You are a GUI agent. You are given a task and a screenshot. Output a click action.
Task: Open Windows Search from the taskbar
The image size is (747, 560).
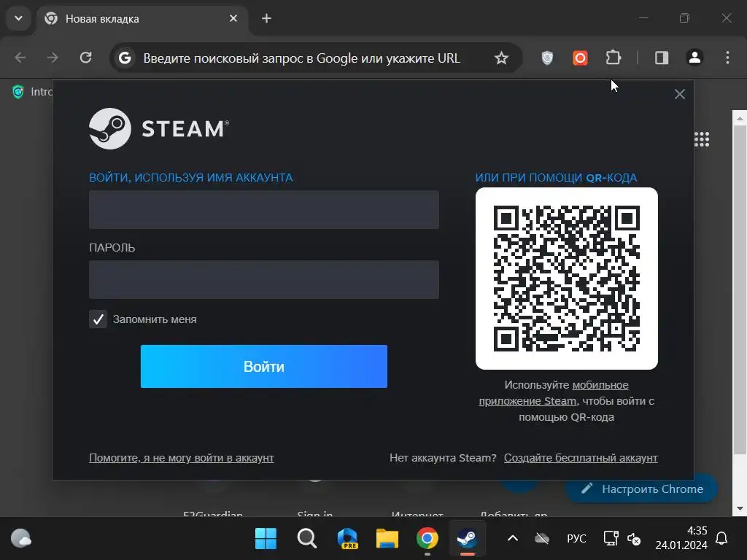pyautogui.click(x=307, y=539)
